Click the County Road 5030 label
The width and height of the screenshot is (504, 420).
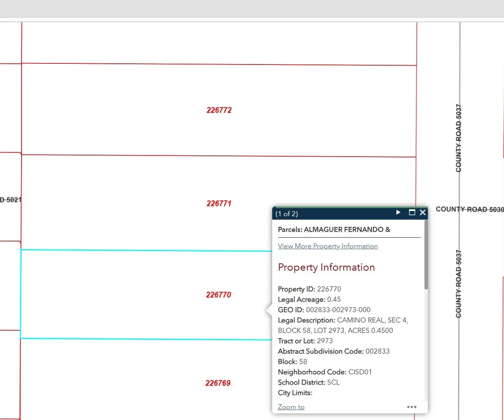[469, 209]
